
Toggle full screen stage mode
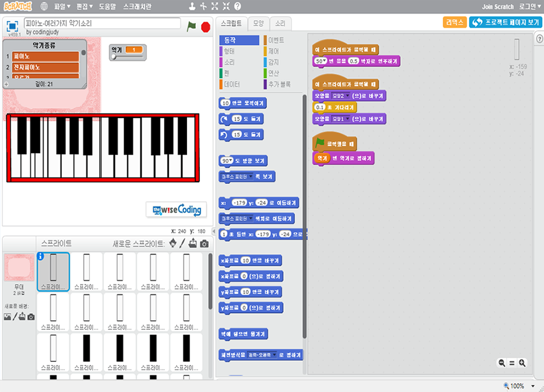pos(12,25)
